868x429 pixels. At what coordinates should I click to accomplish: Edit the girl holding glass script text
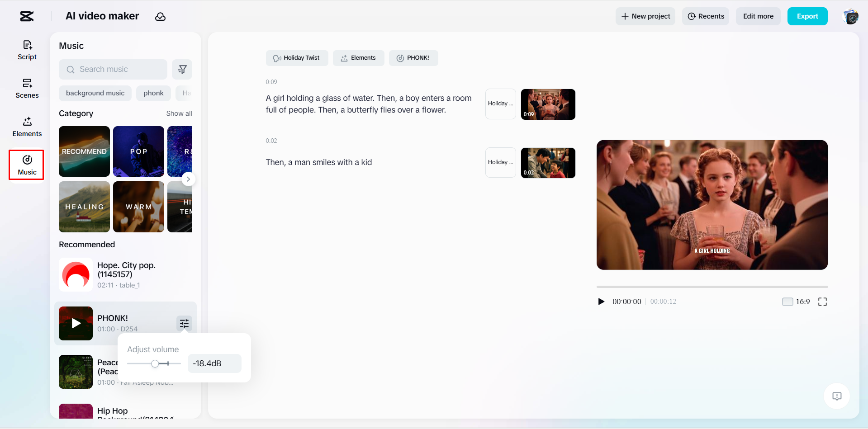pos(369,104)
